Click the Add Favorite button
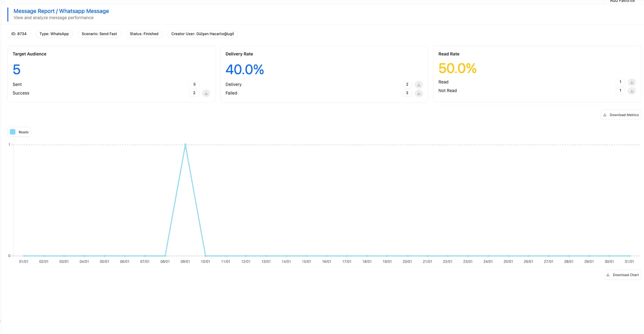The height and width of the screenshot is (334, 644). click(622, 1)
